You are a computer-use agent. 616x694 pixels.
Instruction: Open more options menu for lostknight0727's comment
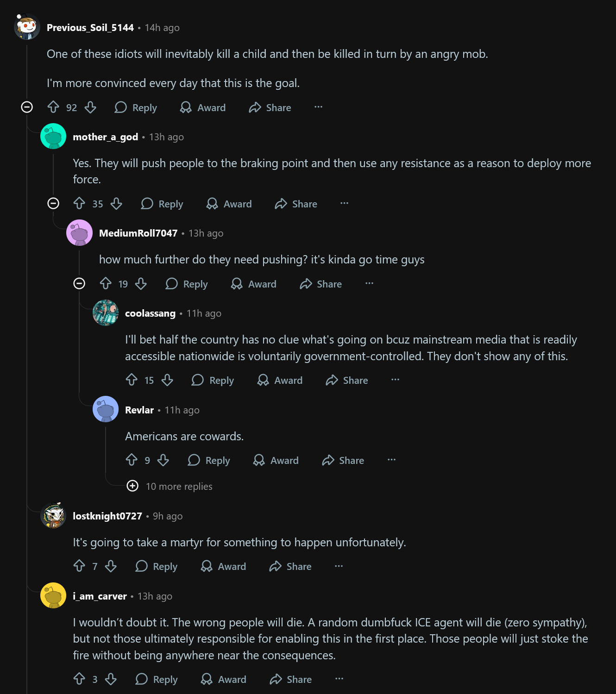pyautogui.click(x=339, y=566)
